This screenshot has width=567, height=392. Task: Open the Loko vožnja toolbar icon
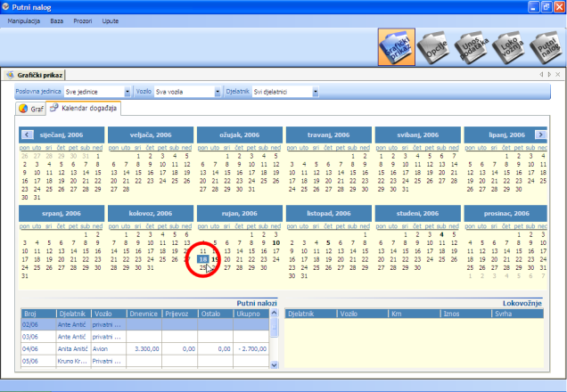(509, 47)
